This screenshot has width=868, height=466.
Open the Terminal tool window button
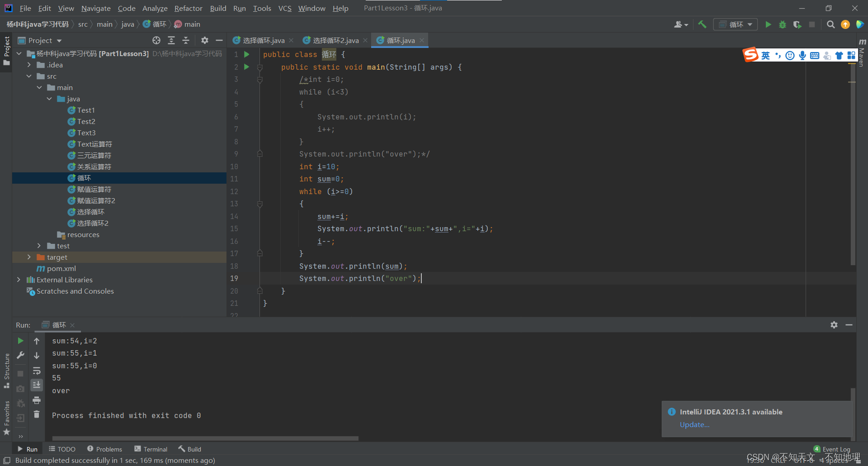[151, 449]
